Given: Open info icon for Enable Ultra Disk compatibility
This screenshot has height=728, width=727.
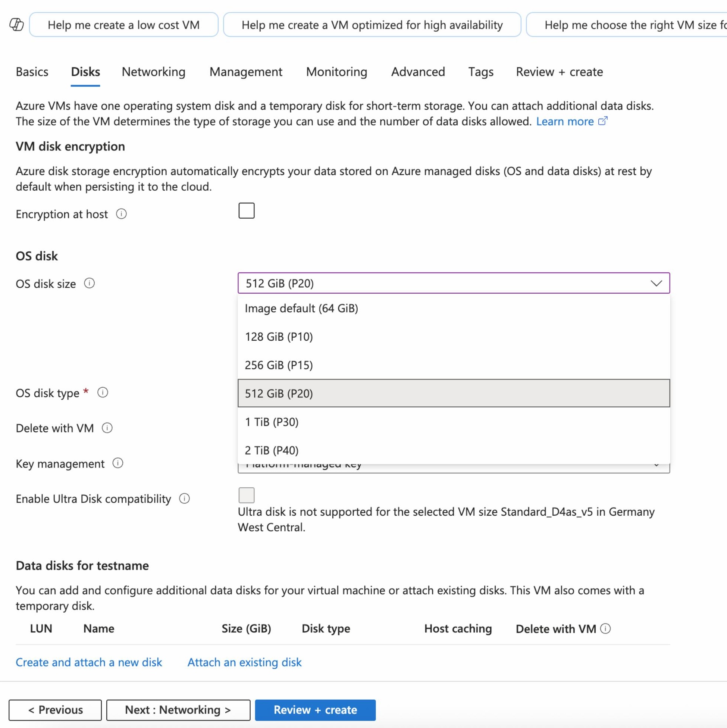Looking at the screenshot, I should (x=184, y=499).
